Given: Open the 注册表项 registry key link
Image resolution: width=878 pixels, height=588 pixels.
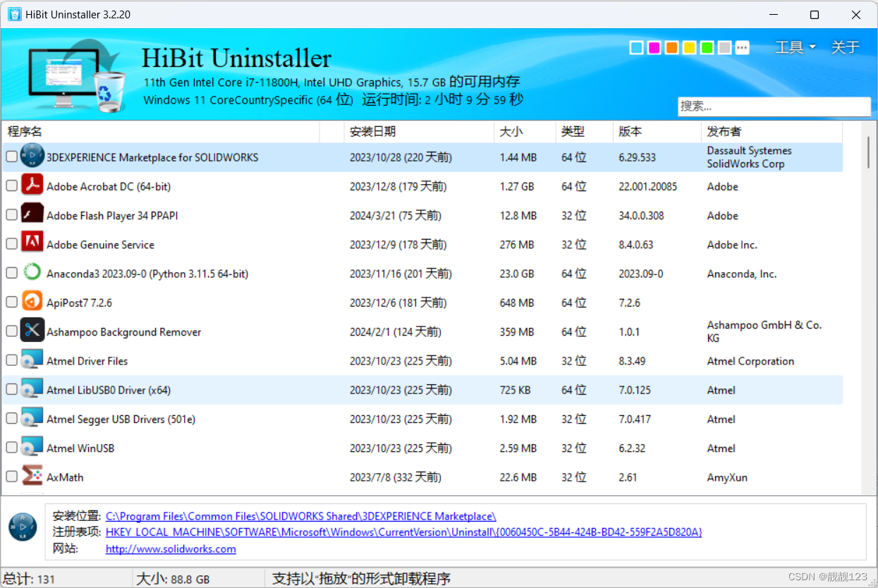Looking at the screenshot, I should pyautogui.click(x=403, y=532).
